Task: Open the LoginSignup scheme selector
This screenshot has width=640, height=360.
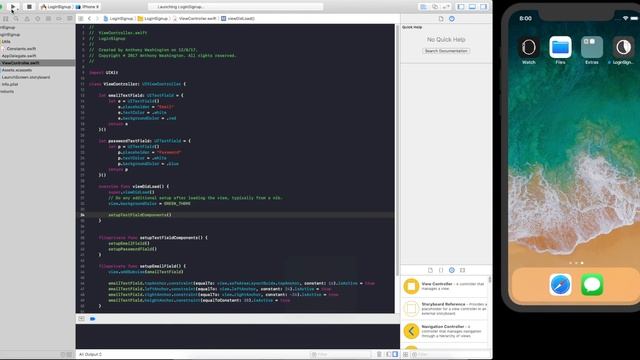Action: (56, 7)
